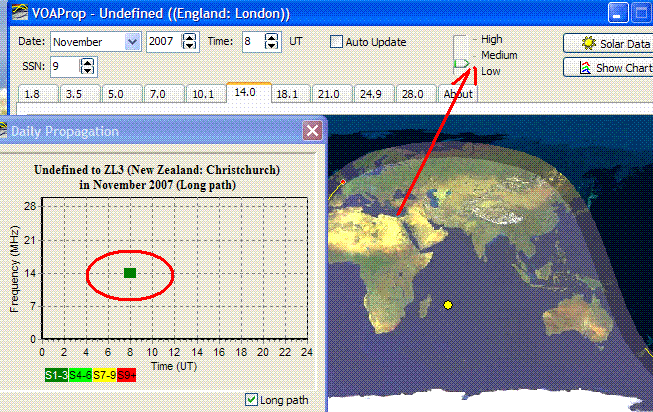The width and height of the screenshot is (653, 412).
Task: Switch to the 5.0 MHz band tab
Action: (x=122, y=94)
